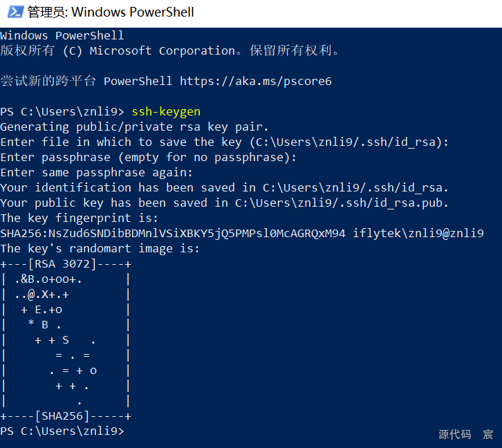This screenshot has height=448, width=502.
Task: Click the 源代码 text at bottom right
Action: (454, 434)
